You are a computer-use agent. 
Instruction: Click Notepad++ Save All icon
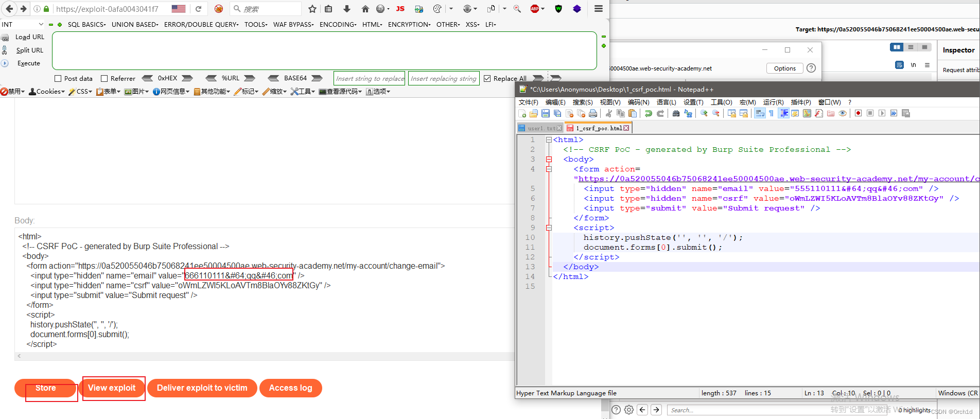tap(557, 113)
